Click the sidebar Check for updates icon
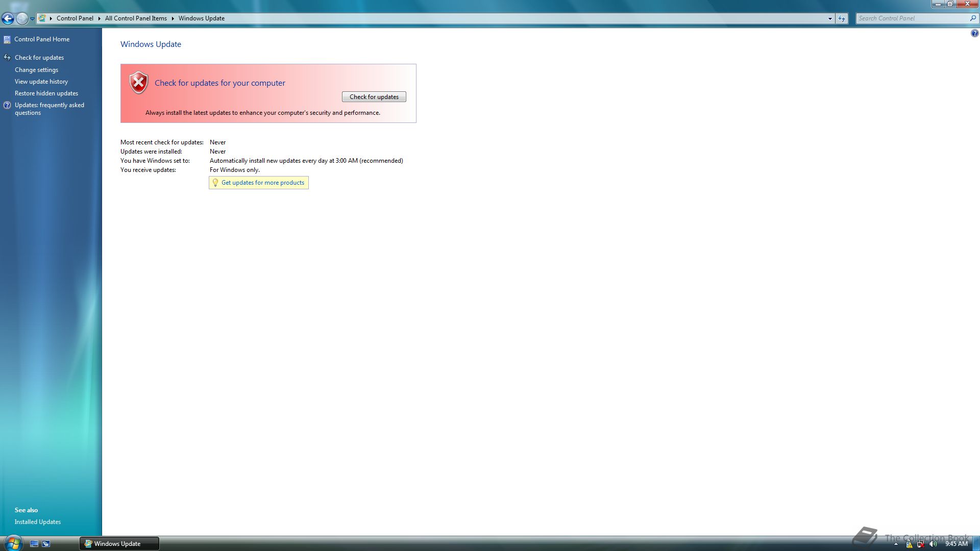Screen dimensions: 980x551 click(x=7, y=58)
